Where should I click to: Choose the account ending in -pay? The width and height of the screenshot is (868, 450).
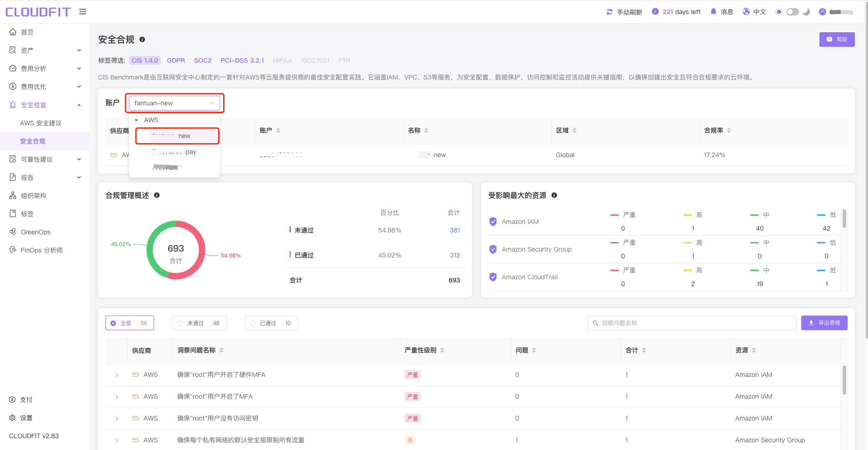(x=175, y=152)
